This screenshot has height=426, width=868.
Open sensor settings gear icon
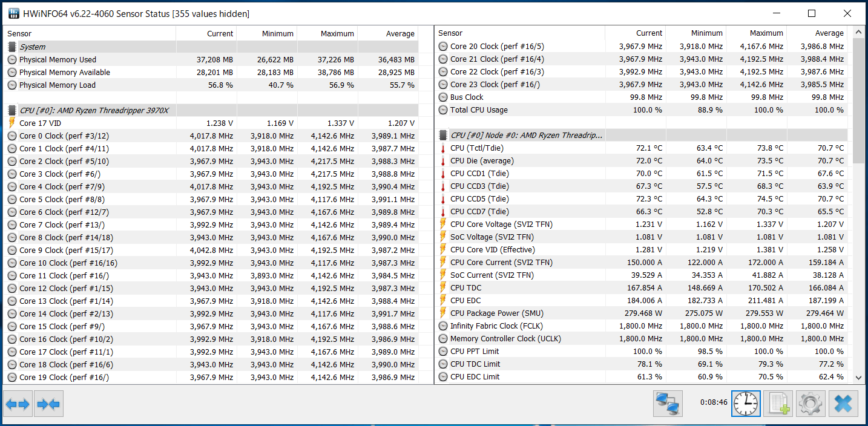810,404
